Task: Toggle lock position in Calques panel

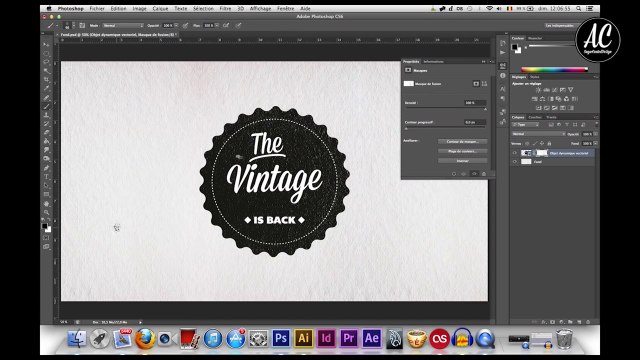Action: pyautogui.click(x=542, y=144)
